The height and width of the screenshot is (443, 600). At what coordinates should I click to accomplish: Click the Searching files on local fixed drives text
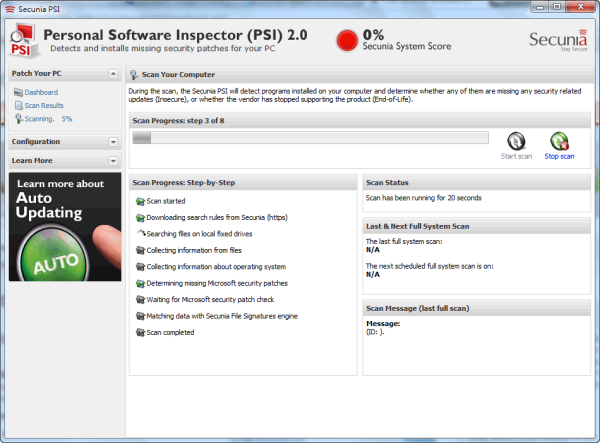coord(199,234)
